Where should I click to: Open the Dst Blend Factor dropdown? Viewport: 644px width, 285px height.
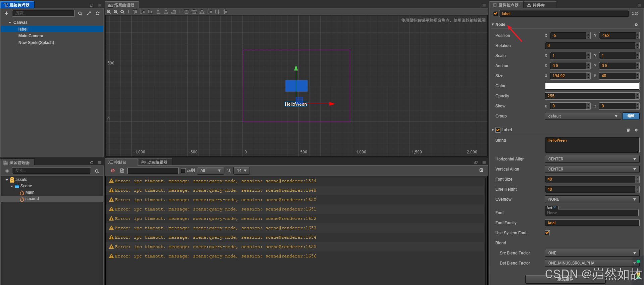[x=592, y=263]
